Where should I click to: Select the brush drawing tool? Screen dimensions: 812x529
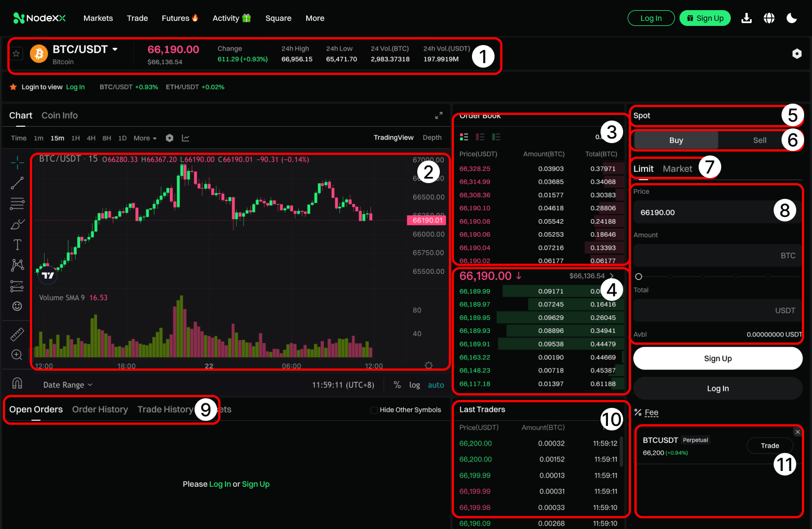17,224
